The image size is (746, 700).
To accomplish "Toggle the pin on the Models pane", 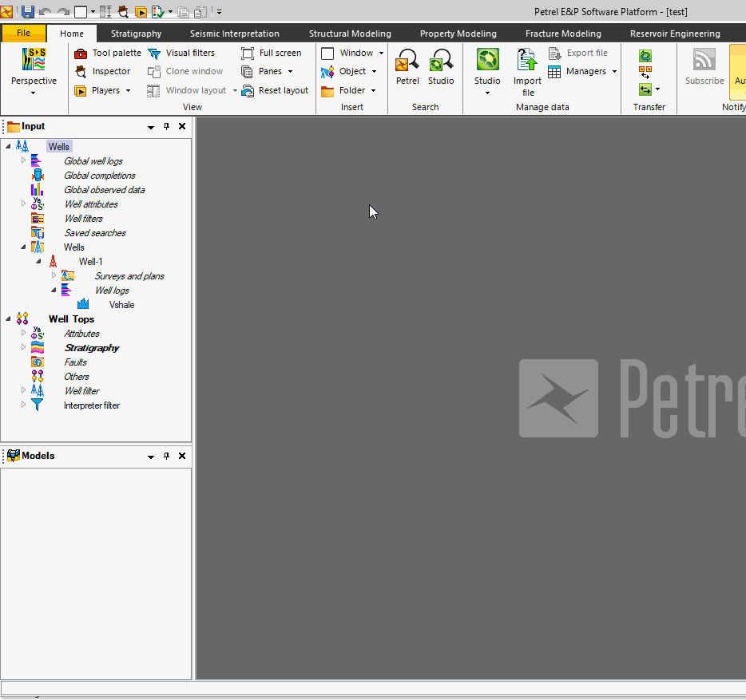I will [166, 456].
